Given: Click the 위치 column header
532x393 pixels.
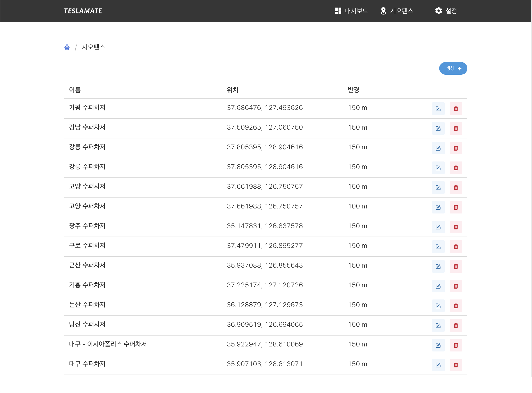Looking at the screenshot, I should tap(232, 90).
